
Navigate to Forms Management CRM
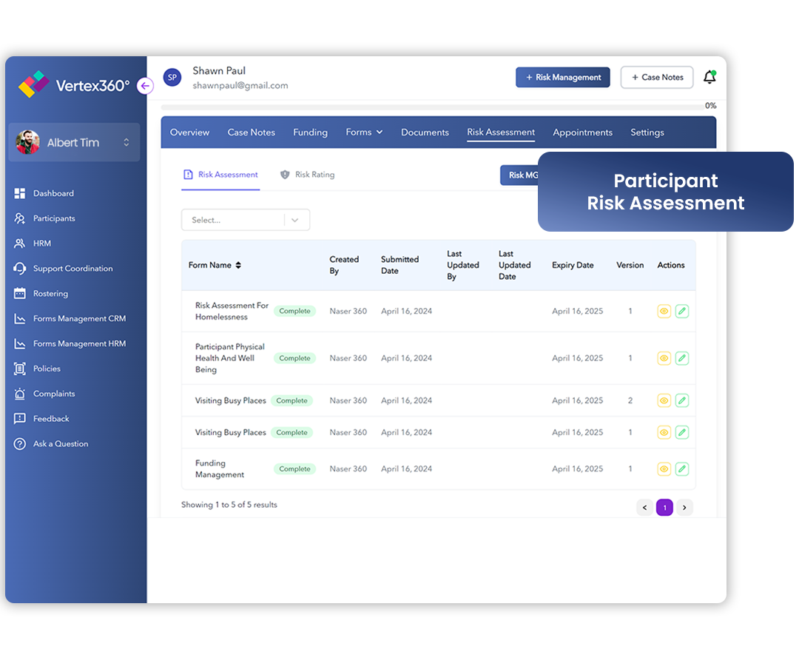pos(77,318)
